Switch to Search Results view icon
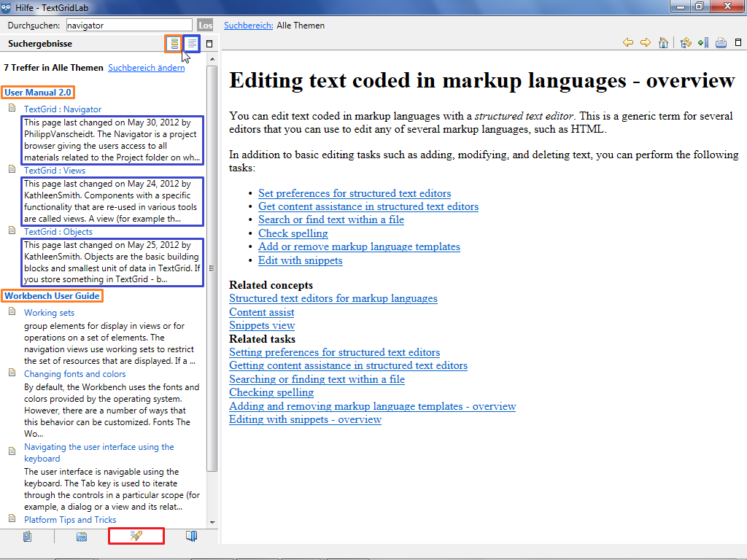The image size is (747, 560). click(136, 537)
